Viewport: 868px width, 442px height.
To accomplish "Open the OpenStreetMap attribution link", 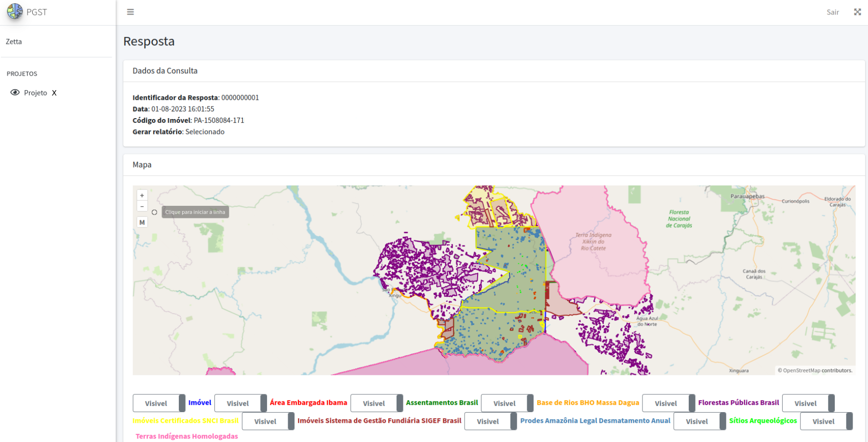I will (801, 371).
